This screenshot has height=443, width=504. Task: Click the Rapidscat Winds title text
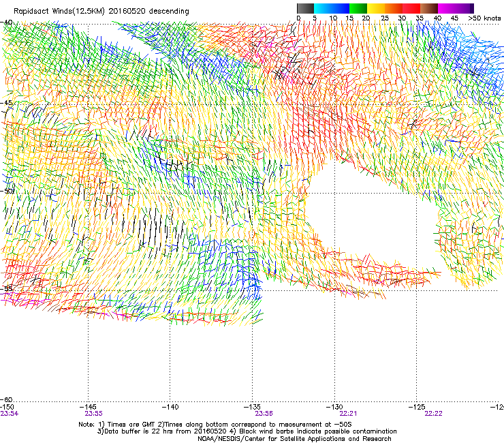click(101, 12)
